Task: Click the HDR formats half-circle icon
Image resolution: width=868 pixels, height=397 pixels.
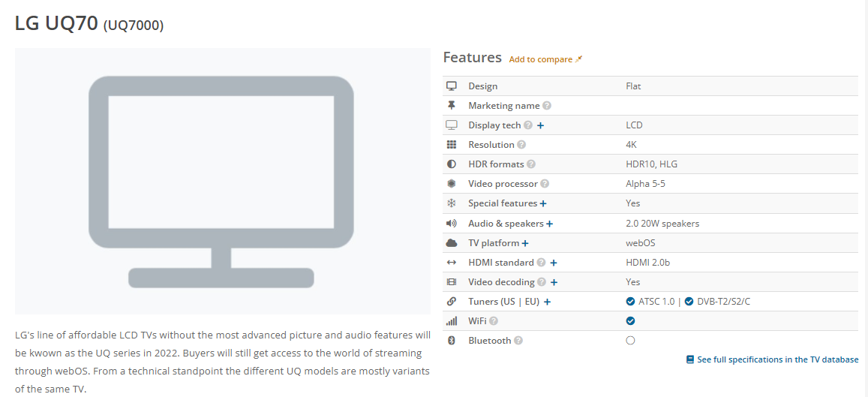Action: click(x=451, y=164)
